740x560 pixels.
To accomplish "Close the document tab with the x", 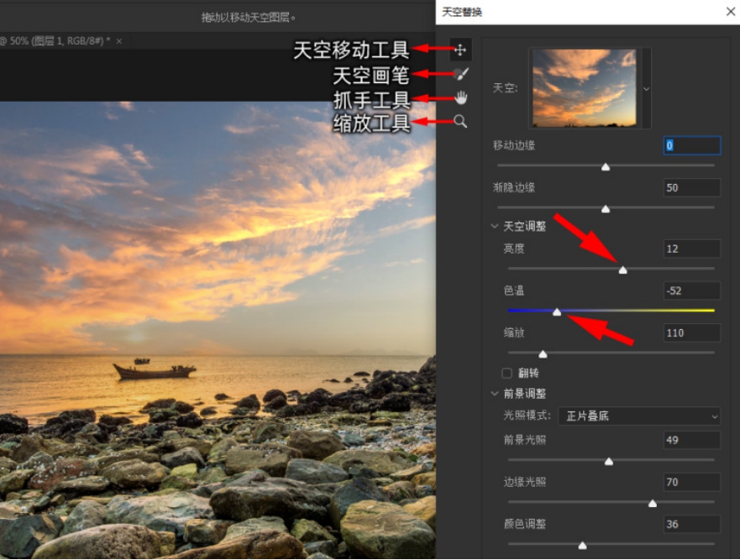I will 119,40.
